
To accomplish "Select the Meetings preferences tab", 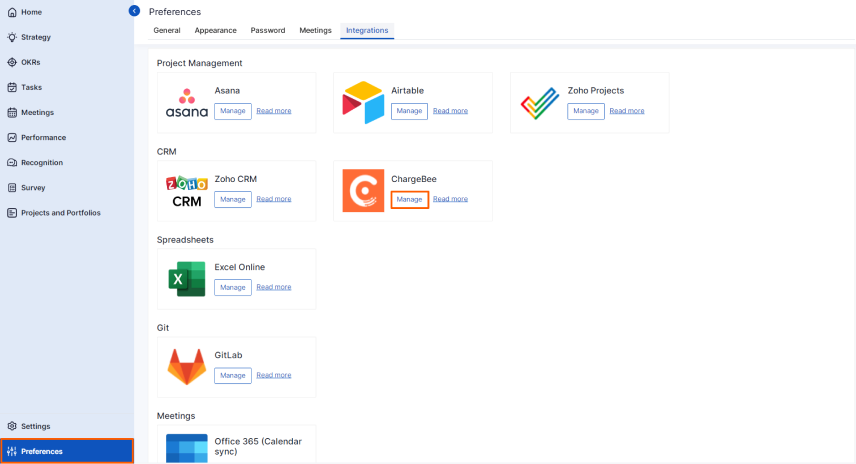I will point(316,31).
